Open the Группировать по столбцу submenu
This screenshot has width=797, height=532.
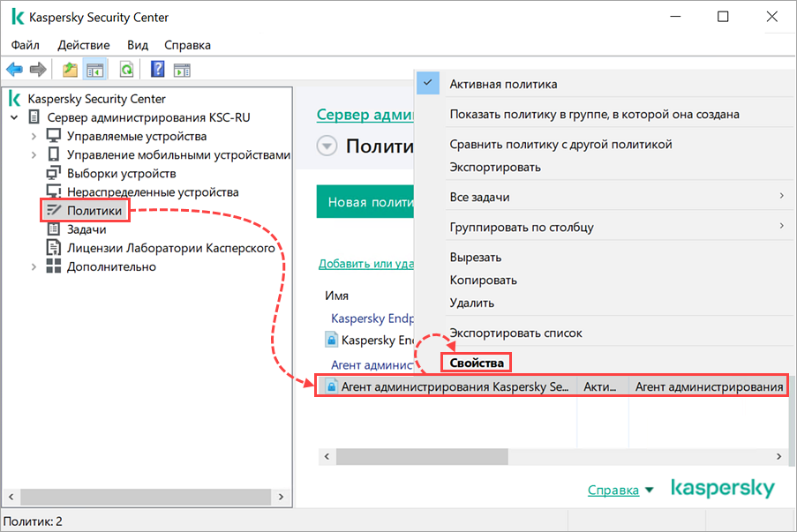(x=605, y=227)
